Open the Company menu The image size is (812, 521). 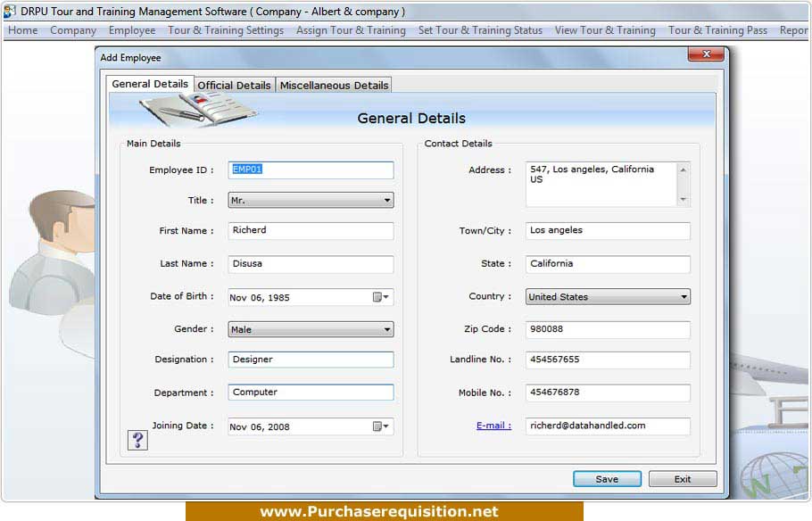tap(73, 29)
